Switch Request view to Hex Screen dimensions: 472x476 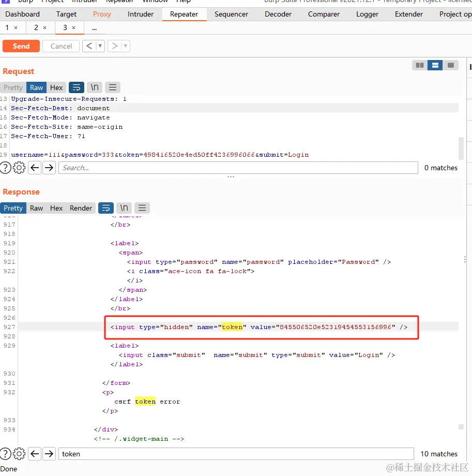pos(56,88)
